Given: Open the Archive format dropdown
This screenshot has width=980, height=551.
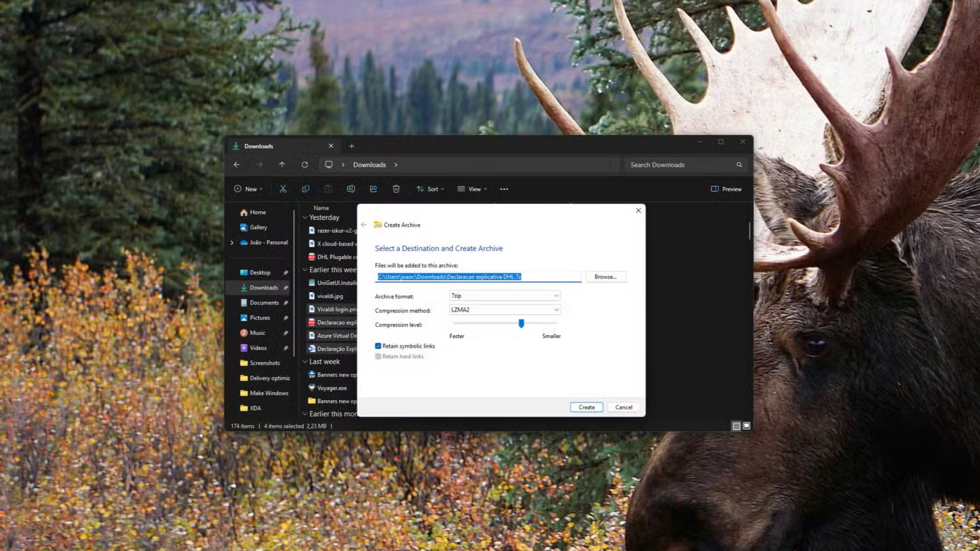Looking at the screenshot, I should (x=504, y=296).
